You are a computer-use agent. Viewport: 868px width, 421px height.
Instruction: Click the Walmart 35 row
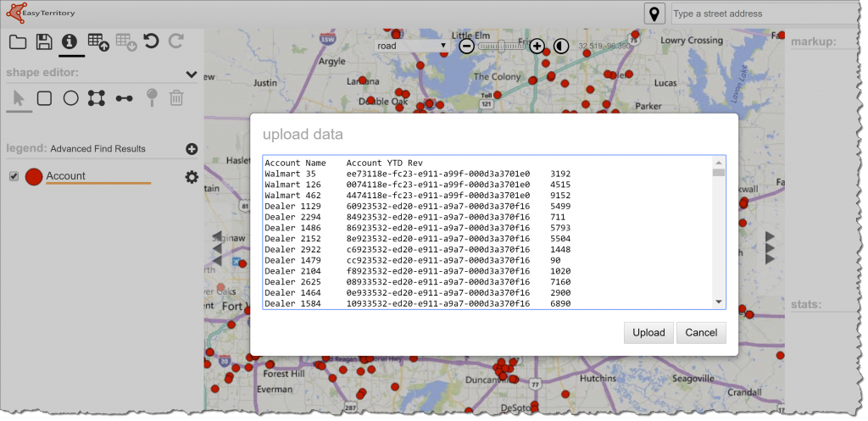point(417,174)
